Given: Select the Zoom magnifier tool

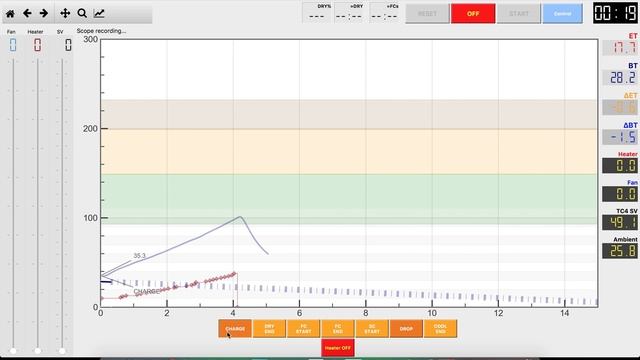Looking at the screenshot, I should pyautogui.click(x=82, y=13).
